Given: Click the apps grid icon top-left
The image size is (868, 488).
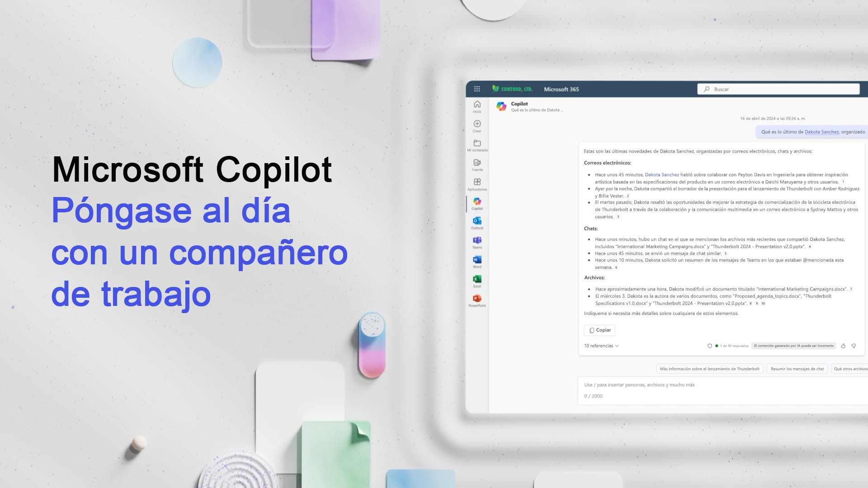Looking at the screenshot, I should click(x=476, y=89).
